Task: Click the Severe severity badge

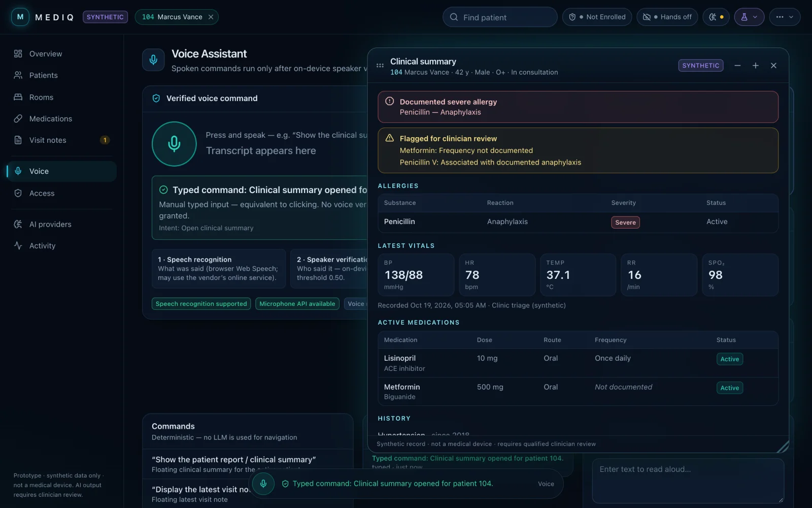Action: point(625,223)
